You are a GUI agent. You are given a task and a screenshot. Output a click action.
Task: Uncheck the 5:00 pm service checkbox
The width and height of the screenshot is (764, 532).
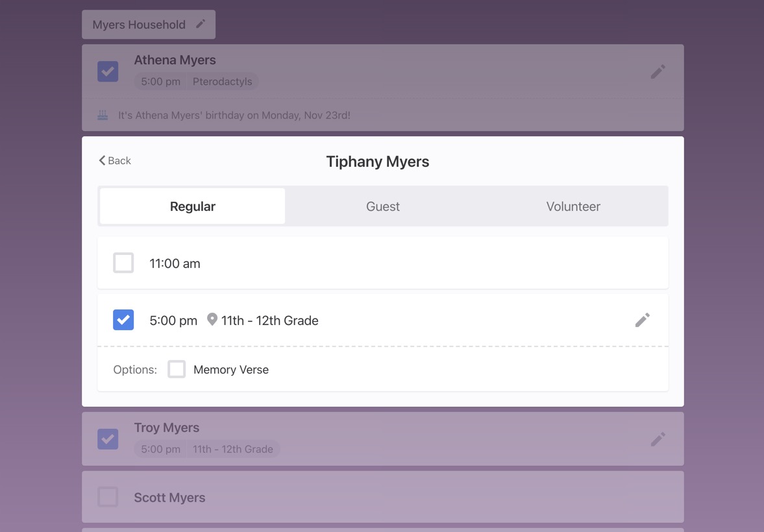[x=123, y=320]
